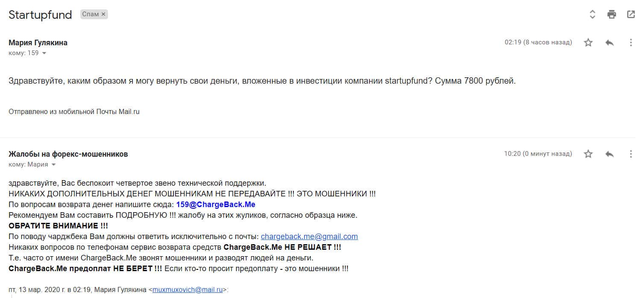Click sender name Мария Гулякина
The width and height of the screenshot is (644, 298).
tap(38, 43)
